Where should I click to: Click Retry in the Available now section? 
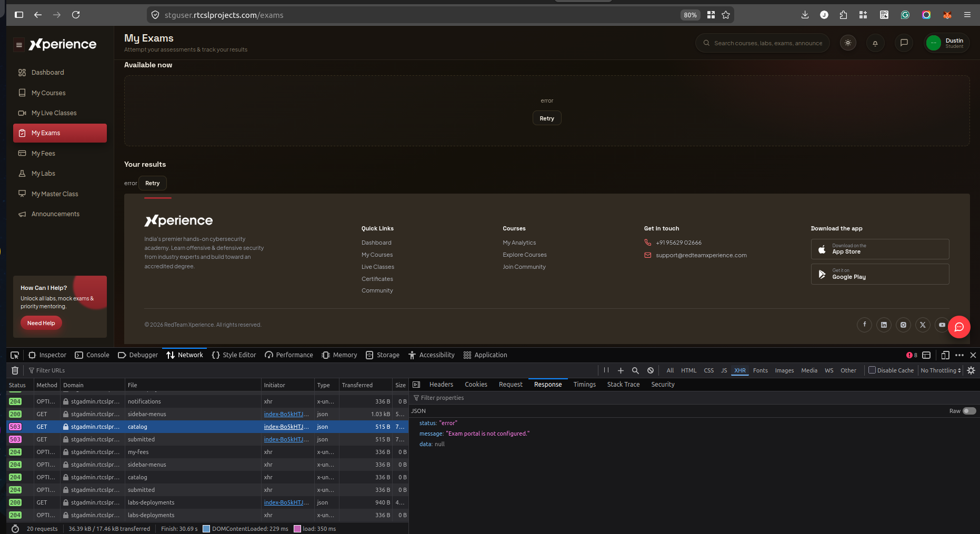[x=547, y=118]
